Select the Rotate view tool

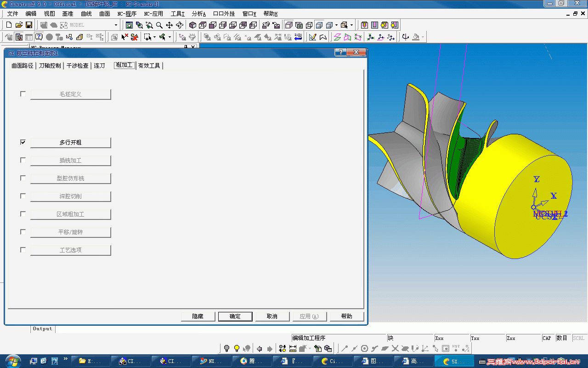click(x=179, y=25)
